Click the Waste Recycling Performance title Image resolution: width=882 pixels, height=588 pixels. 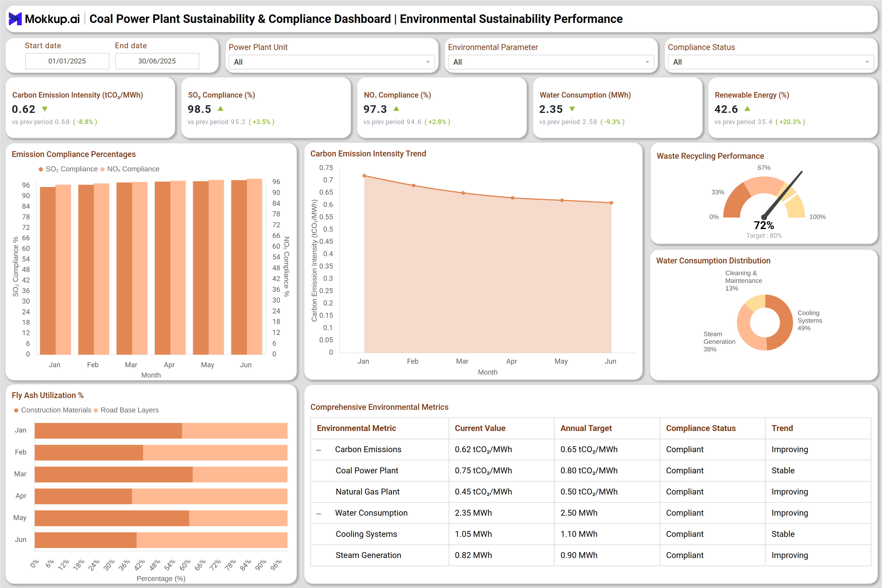click(x=710, y=156)
